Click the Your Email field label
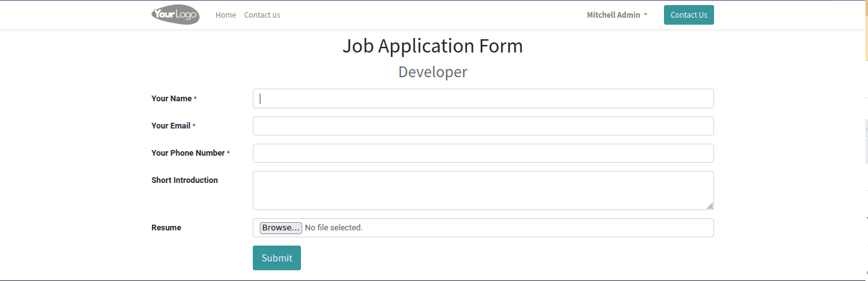Screen dimensions: 868x281 click(171, 126)
